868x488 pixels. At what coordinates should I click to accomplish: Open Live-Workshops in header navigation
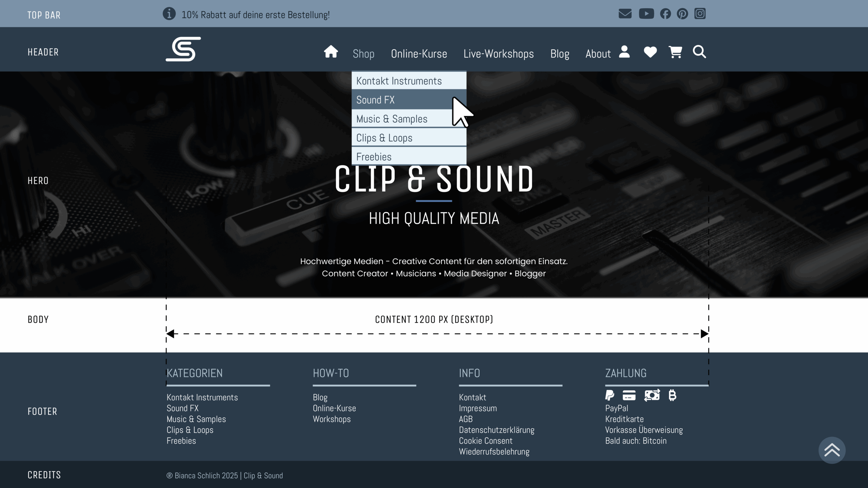[x=498, y=54]
